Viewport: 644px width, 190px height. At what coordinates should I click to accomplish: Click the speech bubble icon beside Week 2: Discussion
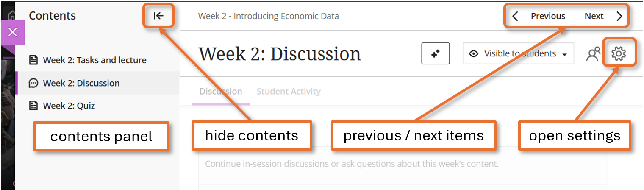(x=33, y=83)
